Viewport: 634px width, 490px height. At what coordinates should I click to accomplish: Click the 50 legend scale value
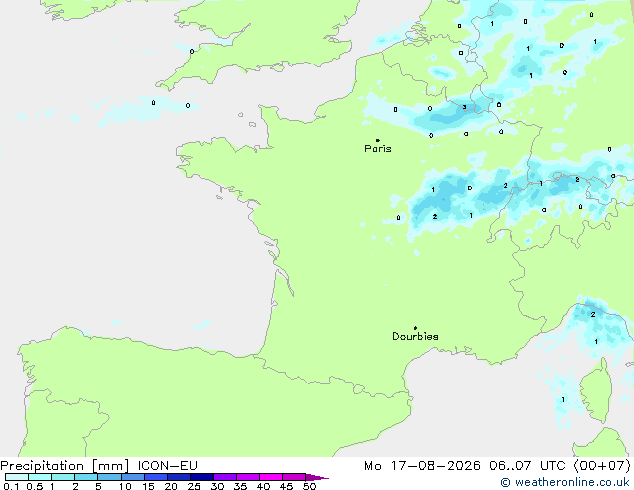coord(309,486)
